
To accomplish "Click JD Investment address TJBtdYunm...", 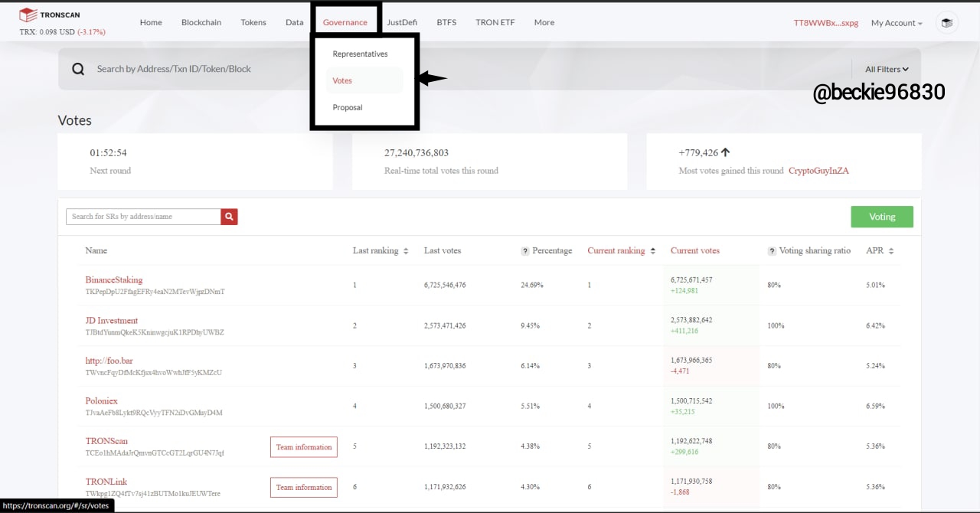I will pyautogui.click(x=155, y=332).
